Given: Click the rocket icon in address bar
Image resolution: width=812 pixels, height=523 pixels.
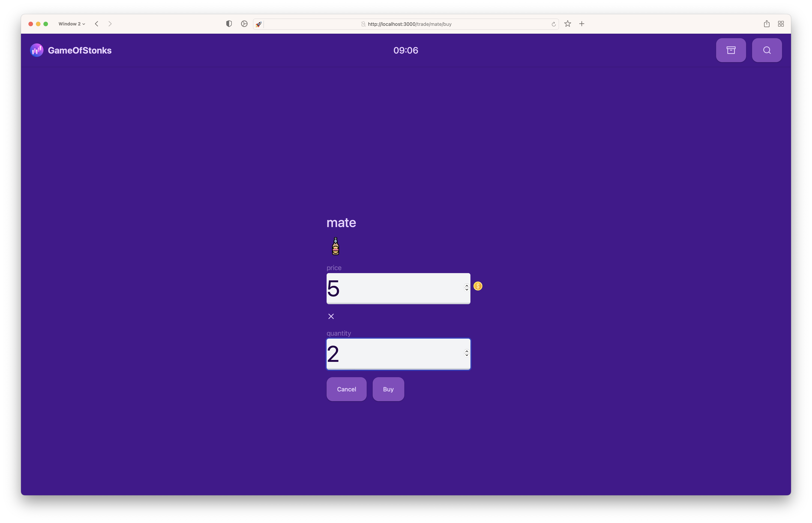Looking at the screenshot, I should click(259, 24).
